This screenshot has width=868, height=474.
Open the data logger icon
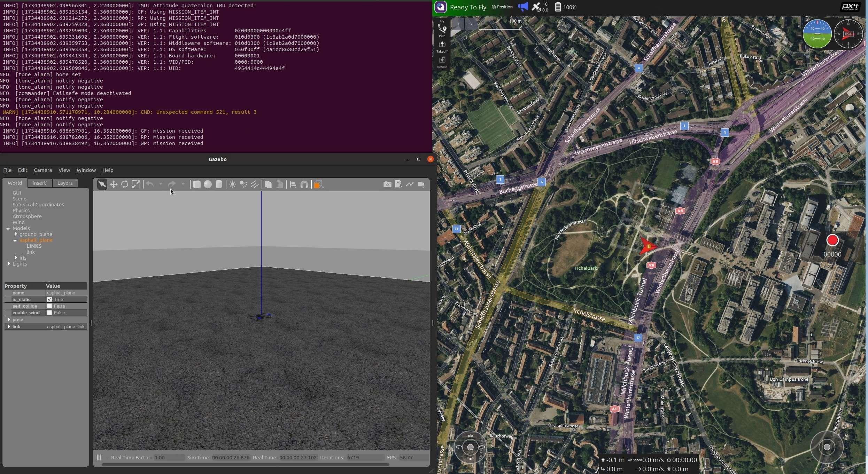coord(398,184)
